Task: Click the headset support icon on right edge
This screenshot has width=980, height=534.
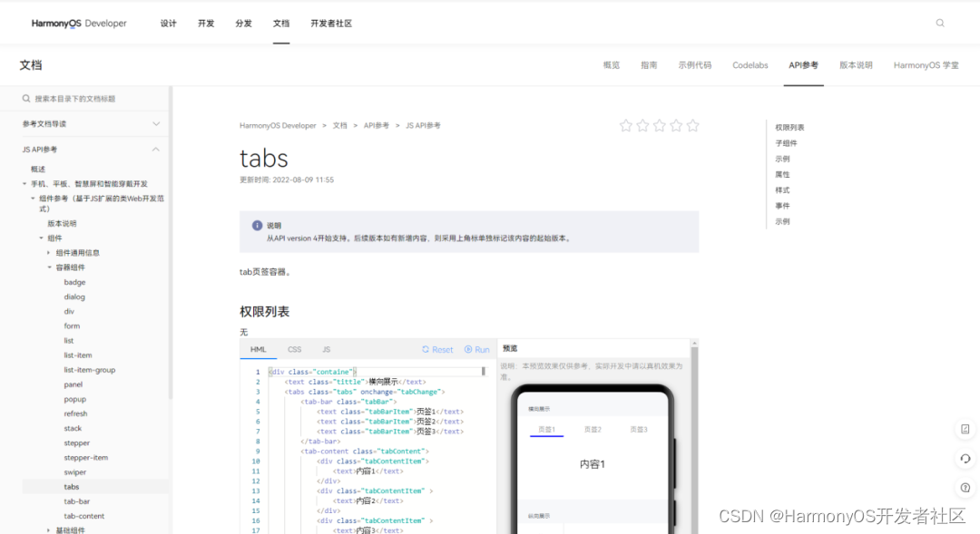Action: click(x=965, y=459)
